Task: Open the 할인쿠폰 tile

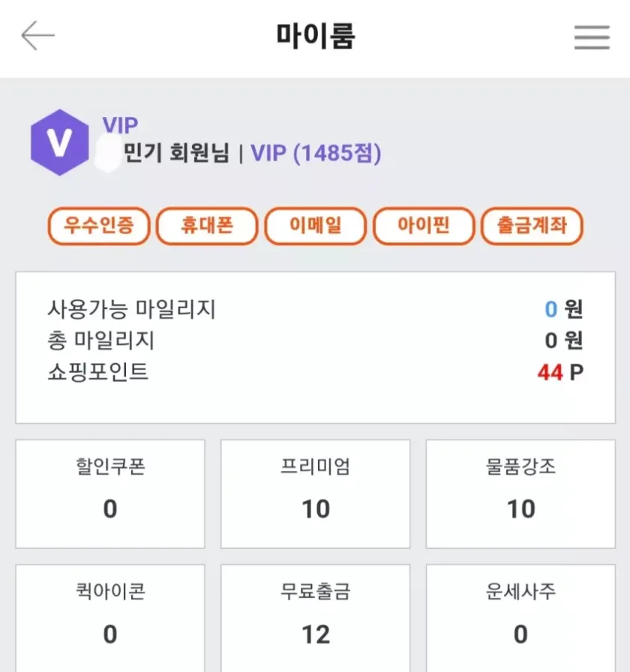Action: [110, 493]
